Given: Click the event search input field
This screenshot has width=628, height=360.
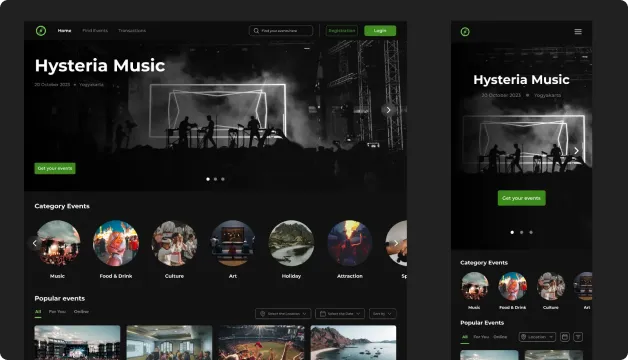Looking at the screenshot, I should click(281, 31).
